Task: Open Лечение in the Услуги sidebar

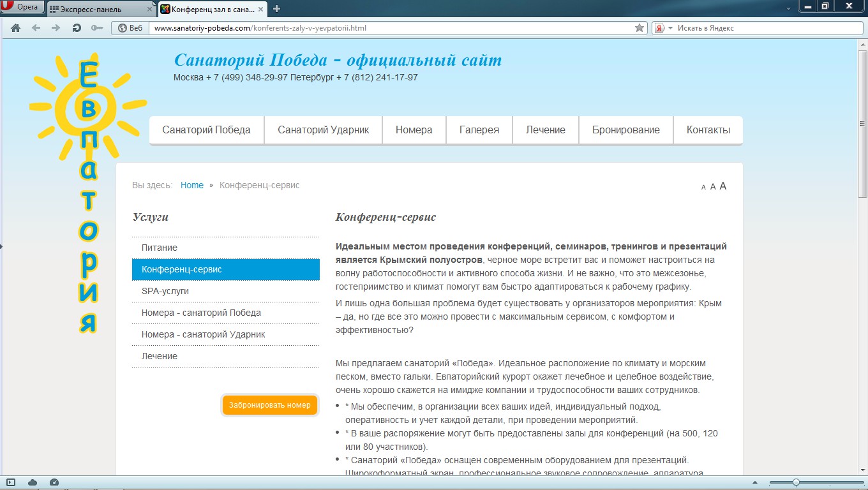Action: [225, 356]
